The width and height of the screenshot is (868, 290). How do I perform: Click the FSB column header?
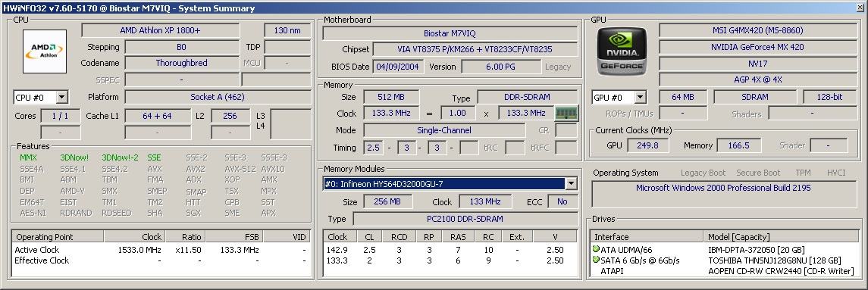click(x=234, y=237)
